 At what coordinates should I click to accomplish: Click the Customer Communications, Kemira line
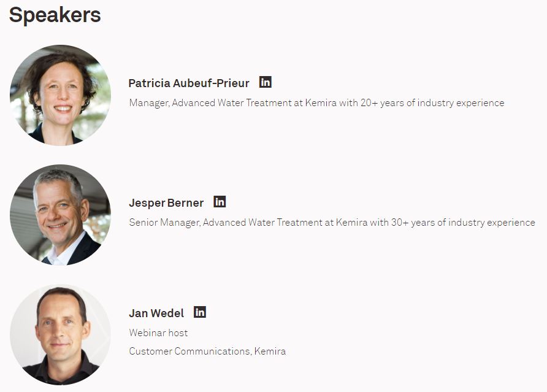207,352
